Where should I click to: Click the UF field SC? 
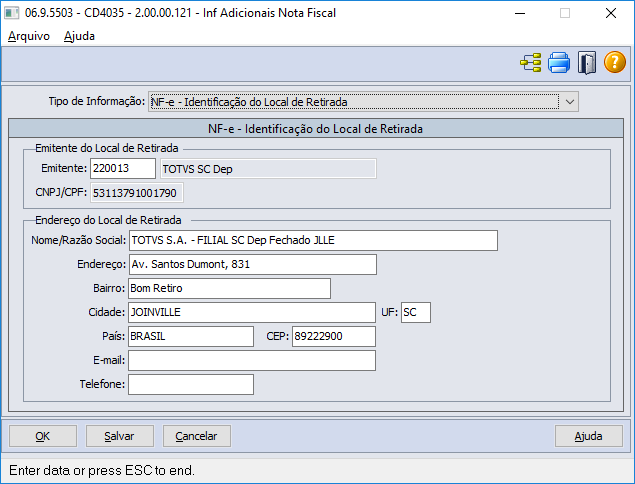(416, 312)
